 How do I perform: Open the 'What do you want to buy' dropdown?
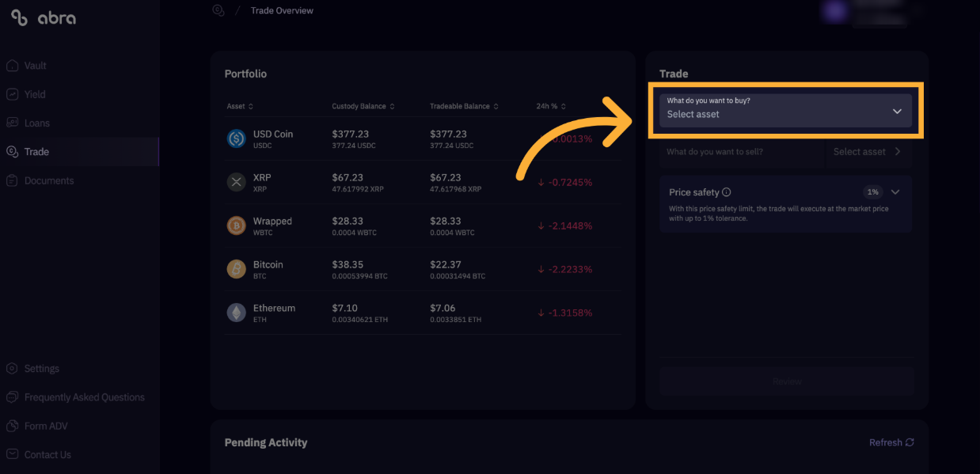point(785,111)
